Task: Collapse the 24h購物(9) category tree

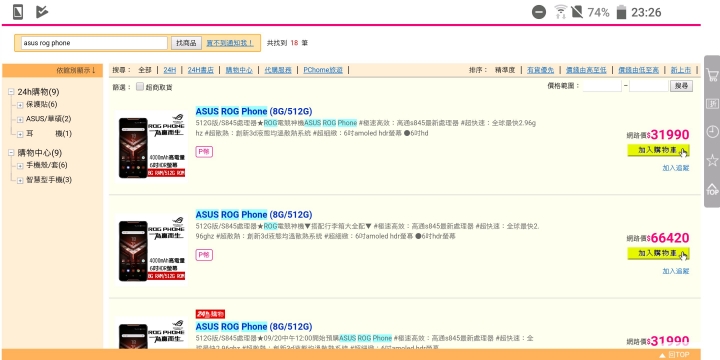Action: (11, 92)
